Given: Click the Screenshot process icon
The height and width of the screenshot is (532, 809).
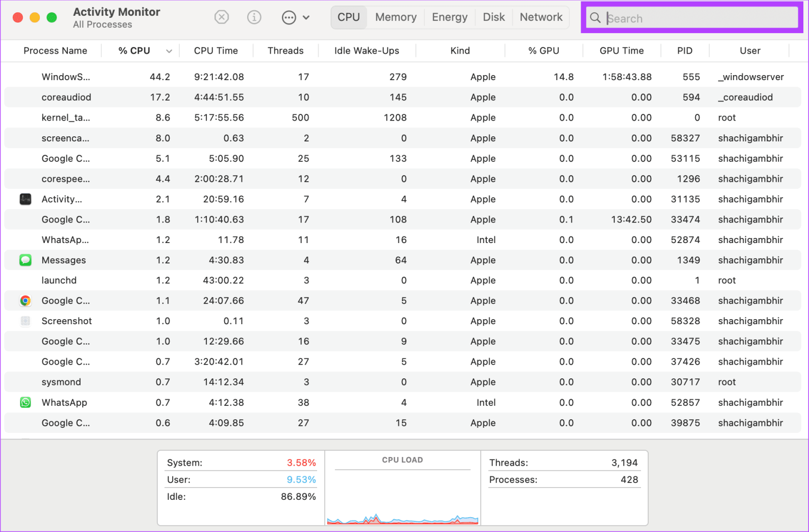Looking at the screenshot, I should (x=26, y=321).
